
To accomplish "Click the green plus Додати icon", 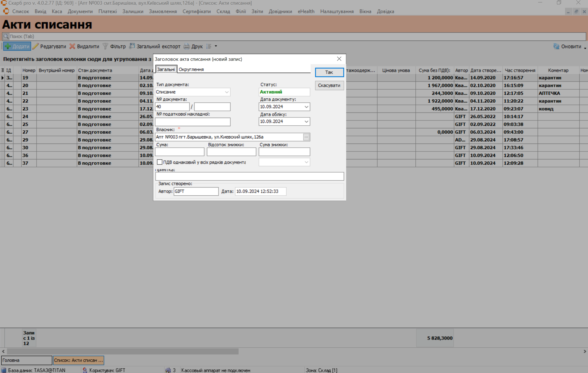I will tap(8, 46).
